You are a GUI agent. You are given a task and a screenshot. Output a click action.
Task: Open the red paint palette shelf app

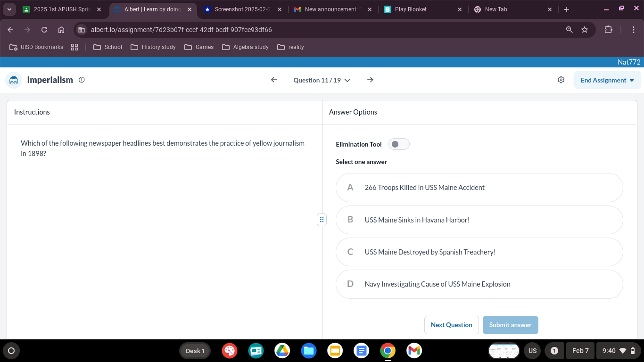(x=230, y=351)
